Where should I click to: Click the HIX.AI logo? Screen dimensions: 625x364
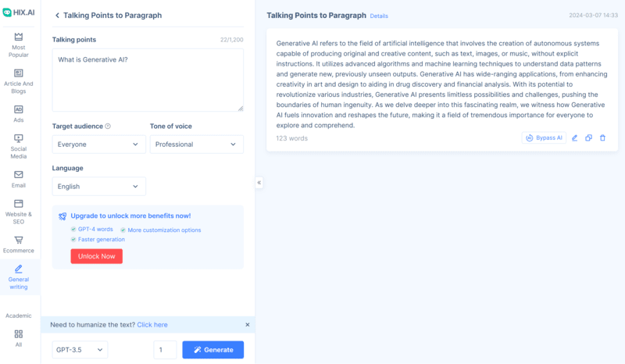tap(19, 12)
